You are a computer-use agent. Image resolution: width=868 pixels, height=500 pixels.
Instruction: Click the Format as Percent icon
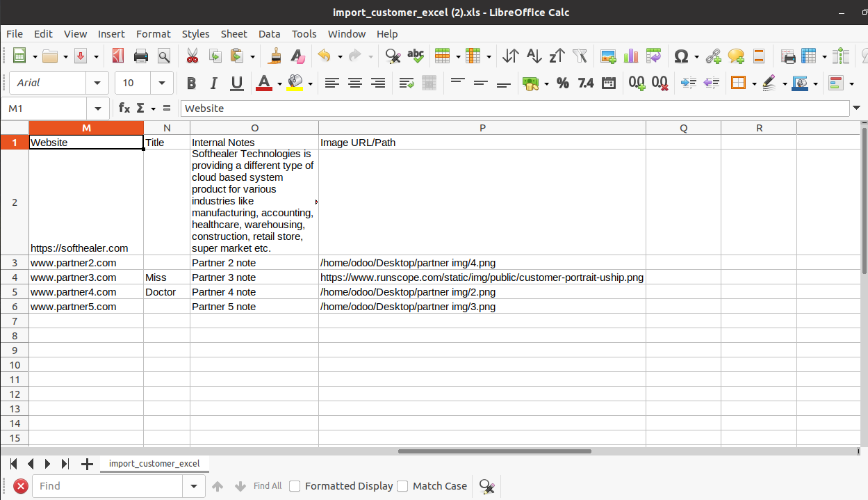[x=563, y=83]
